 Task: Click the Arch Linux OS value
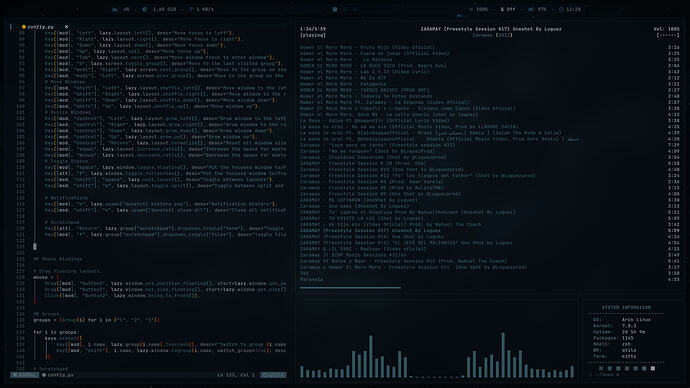(x=636, y=320)
